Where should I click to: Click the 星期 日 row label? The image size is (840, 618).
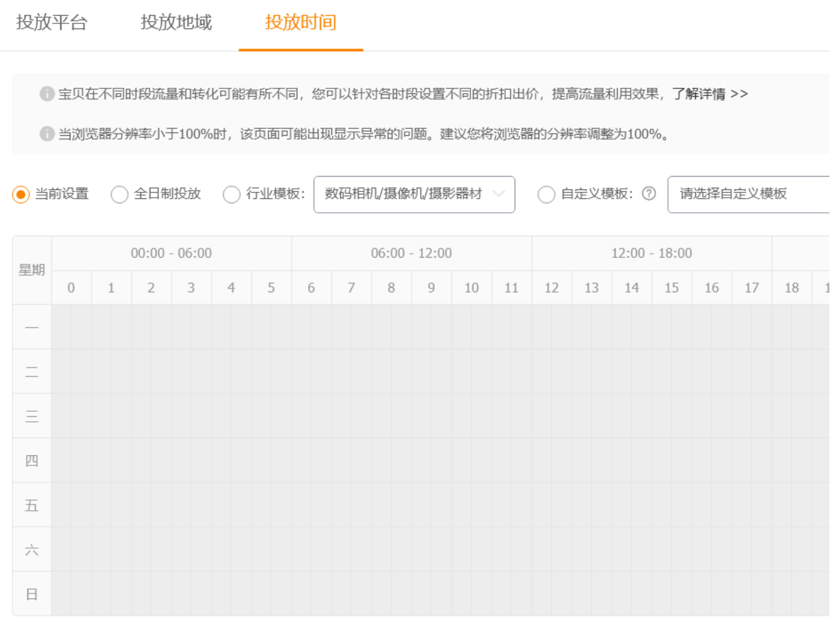point(32,594)
